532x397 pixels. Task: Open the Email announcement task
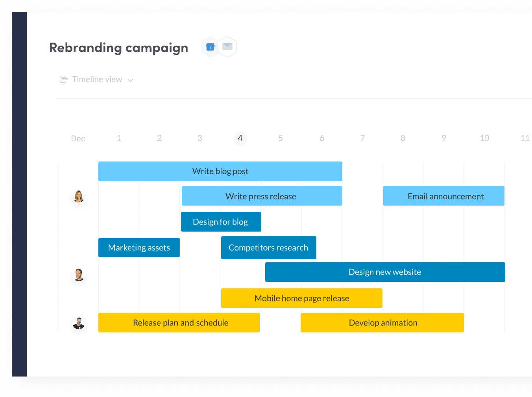(444, 196)
